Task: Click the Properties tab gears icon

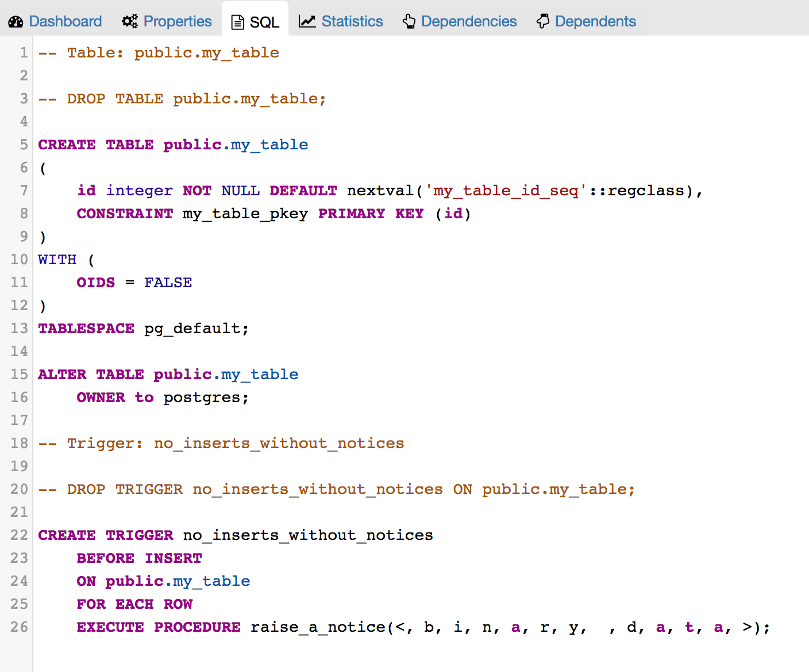Action: [130, 22]
